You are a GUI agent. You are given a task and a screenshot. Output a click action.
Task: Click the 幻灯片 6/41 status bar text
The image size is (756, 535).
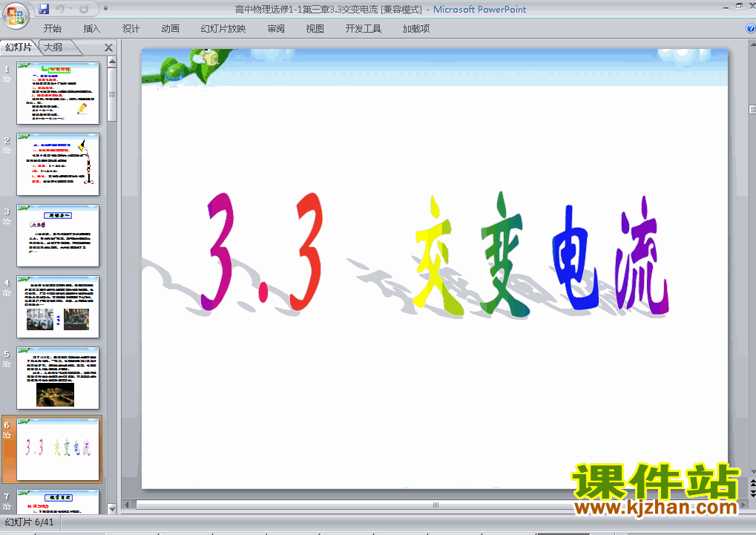coord(30,522)
